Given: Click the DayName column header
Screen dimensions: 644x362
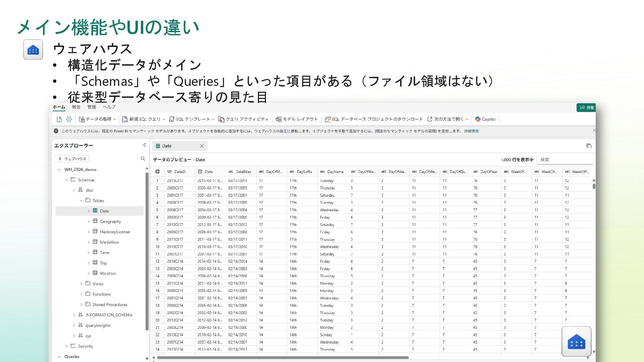Looking at the screenshot, I should [x=332, y=172].
